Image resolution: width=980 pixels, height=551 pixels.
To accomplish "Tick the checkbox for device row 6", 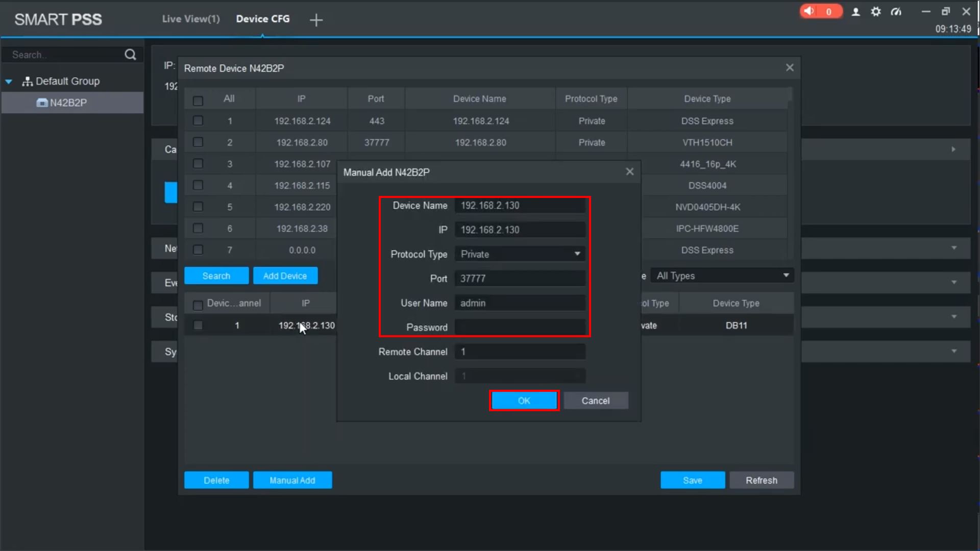I will pos(198,228).
